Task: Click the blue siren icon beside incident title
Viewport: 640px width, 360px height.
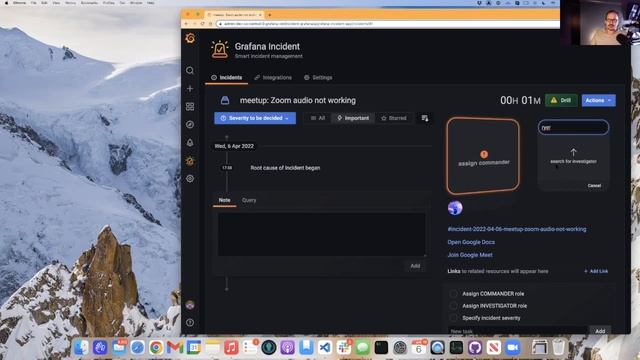Action: [225, 100]
